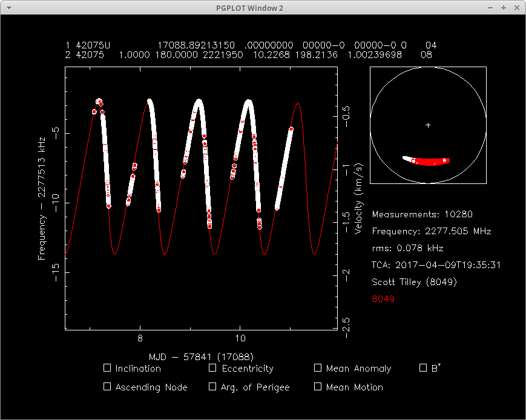Image resolution: width=526 pixels, height=420 pixels.
Task: Click the x-axis tick label 10
Action: tap(240, 338)
